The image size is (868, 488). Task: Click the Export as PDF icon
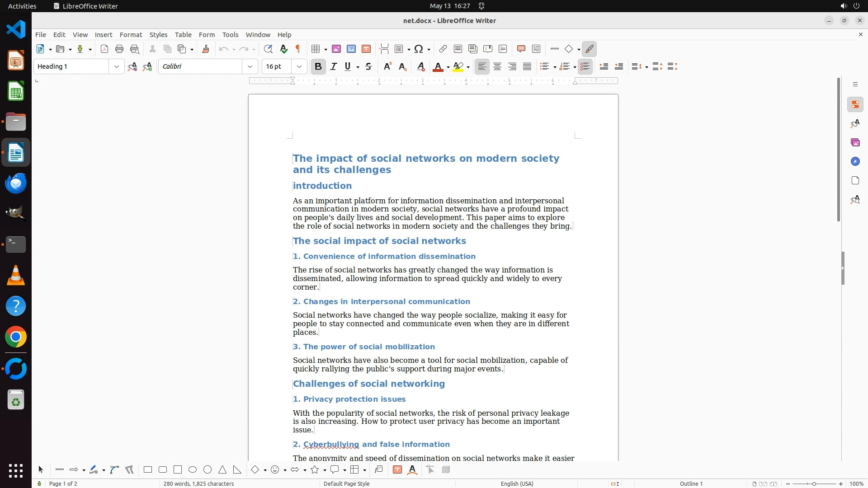point(104,49)
